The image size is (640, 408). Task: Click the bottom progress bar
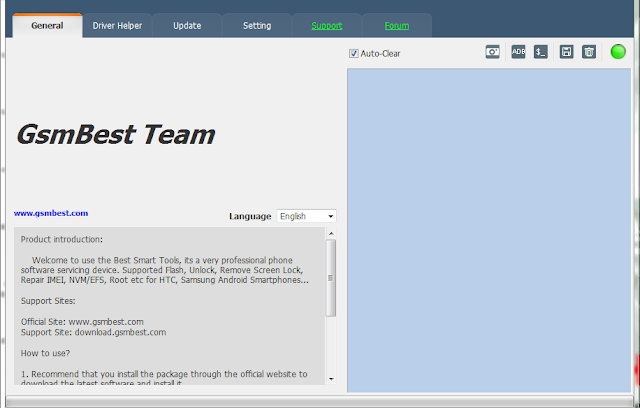(x=319, y=402)
